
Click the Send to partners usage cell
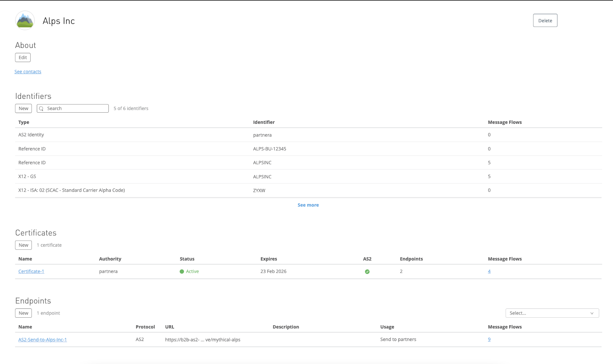click(x=398, y=339)
